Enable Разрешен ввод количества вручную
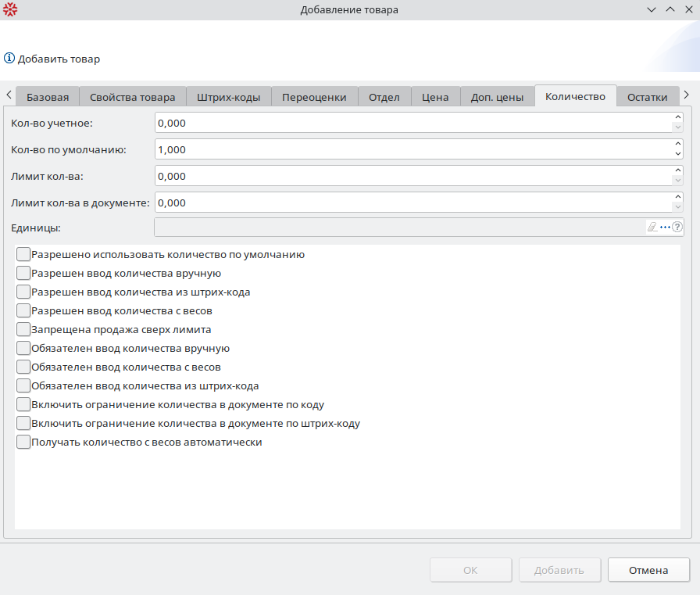 (x=23, y=273)
